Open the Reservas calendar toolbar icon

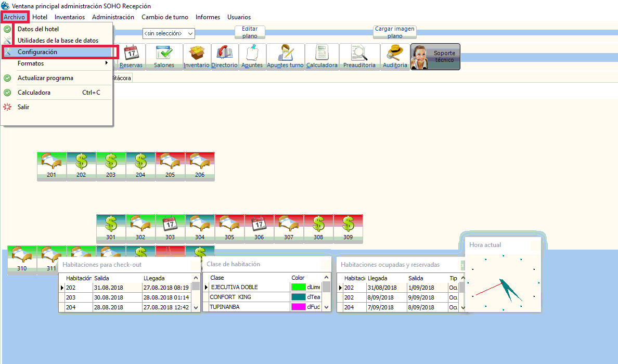tap(131, 56)
